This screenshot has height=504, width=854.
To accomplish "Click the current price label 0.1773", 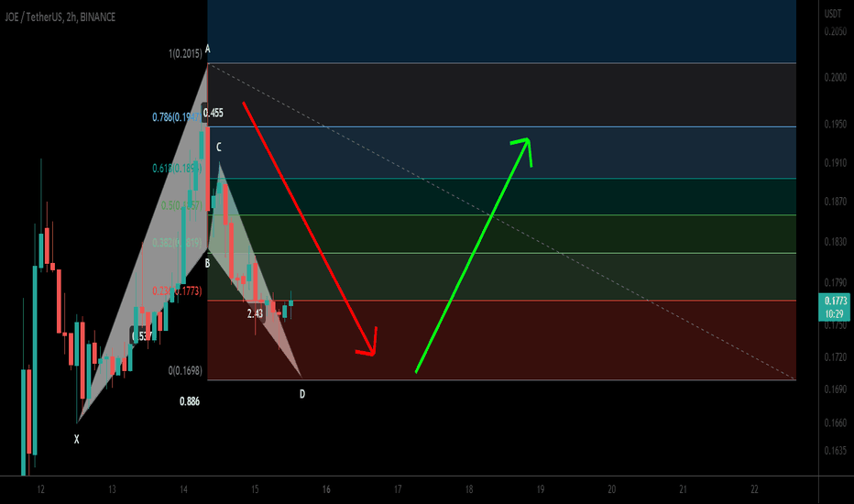I will (836, 301).
